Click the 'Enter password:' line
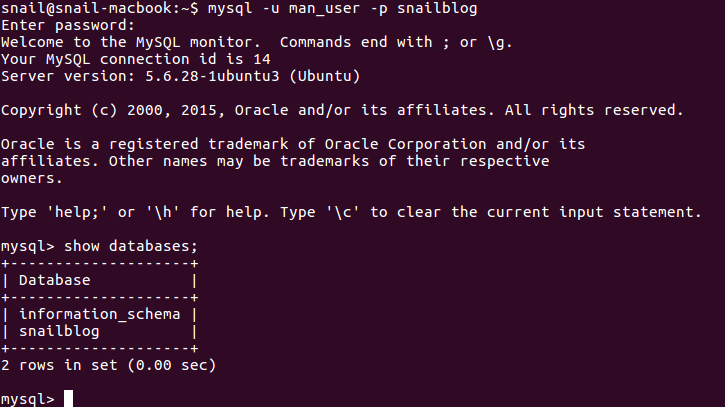This screenshot has height=407, width=725. coord(67,25)
